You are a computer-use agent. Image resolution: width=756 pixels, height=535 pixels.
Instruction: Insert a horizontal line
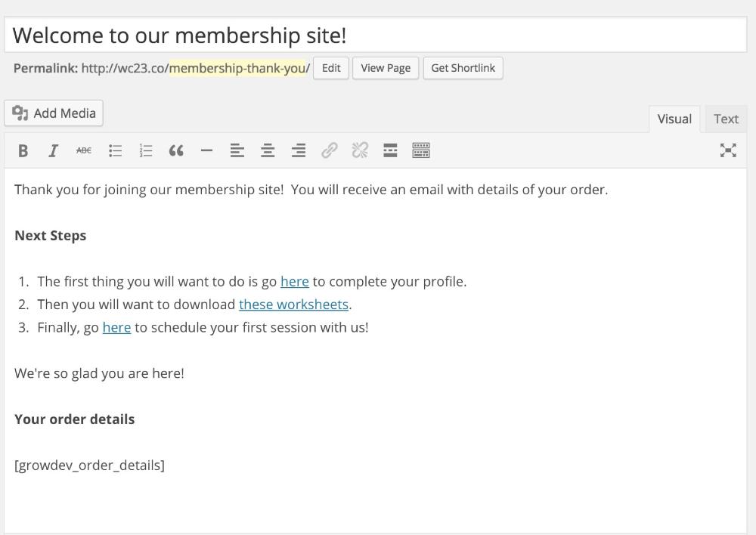tap(206, 151)
